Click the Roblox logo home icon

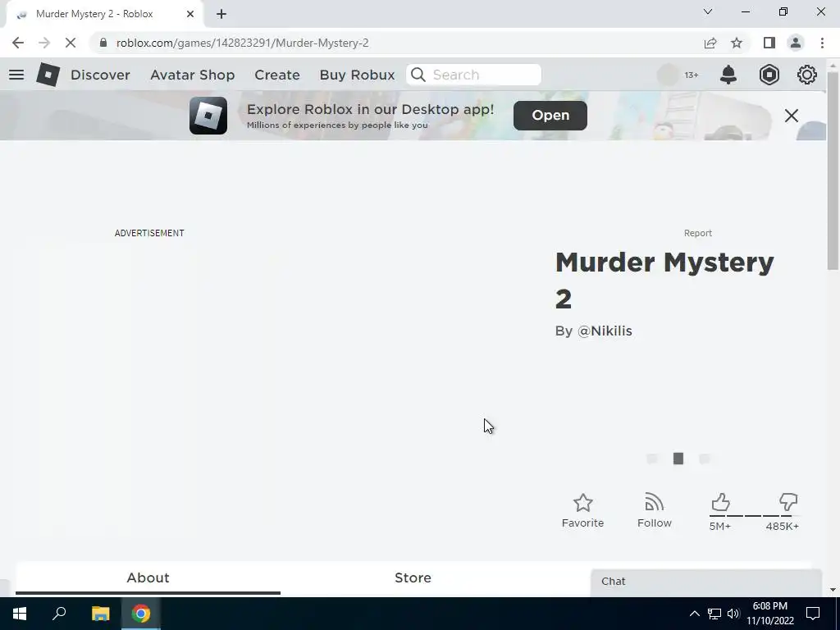coord(48,75)
